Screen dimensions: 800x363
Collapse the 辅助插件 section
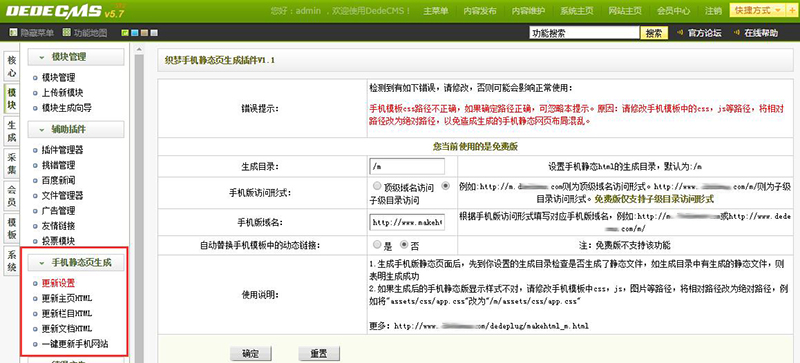tap(42, 130)
